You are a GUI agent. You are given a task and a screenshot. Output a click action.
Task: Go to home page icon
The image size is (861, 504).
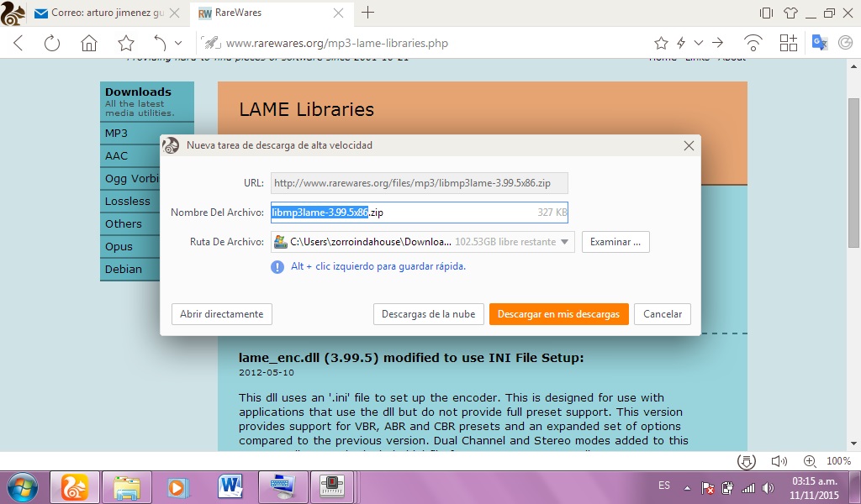[89, 43]
